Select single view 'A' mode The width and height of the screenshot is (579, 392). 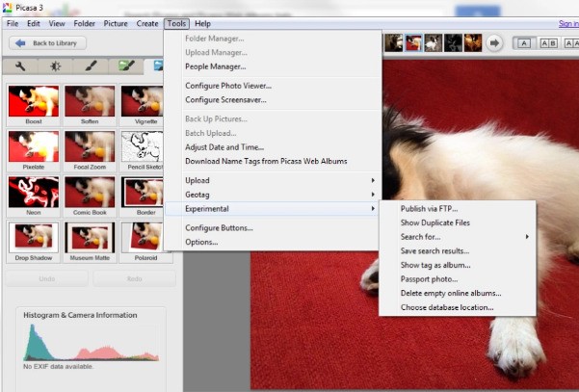point(524,42)
